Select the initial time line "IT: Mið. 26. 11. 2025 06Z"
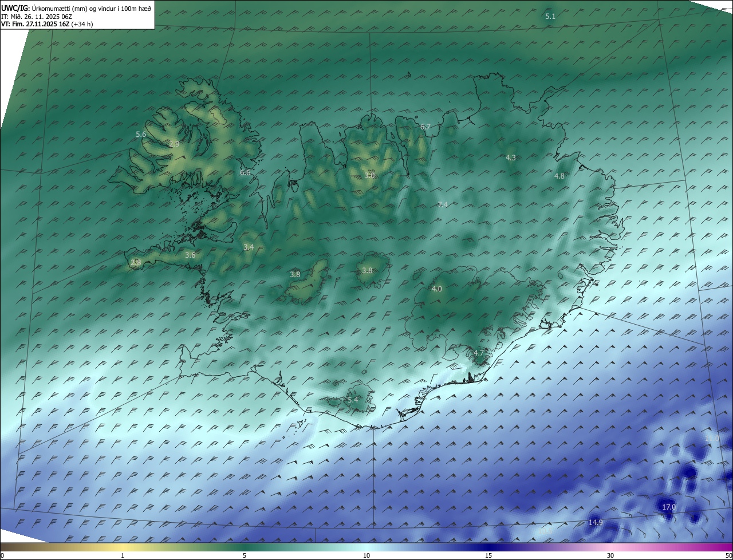 37,16
